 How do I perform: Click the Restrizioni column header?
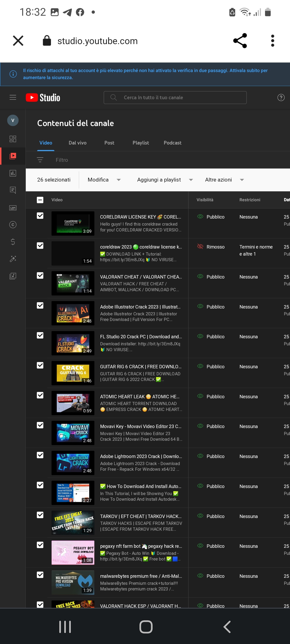pos(250,200)
